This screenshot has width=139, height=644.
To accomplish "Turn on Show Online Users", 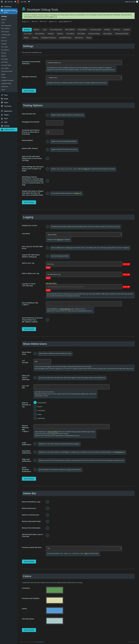I will point(35,353).
